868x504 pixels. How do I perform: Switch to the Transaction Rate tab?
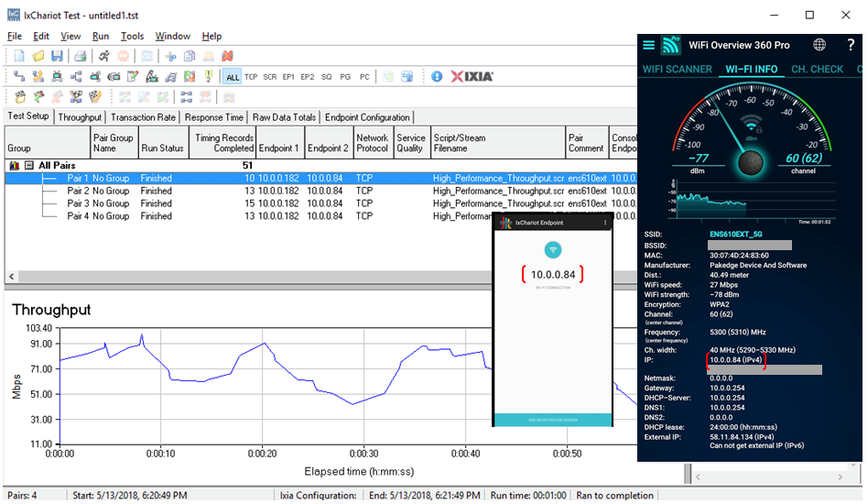[x=143, y=117]
